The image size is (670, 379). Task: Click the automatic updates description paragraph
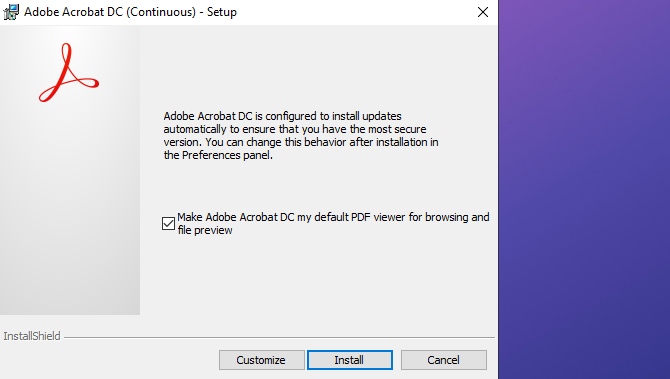coord(301,135)
